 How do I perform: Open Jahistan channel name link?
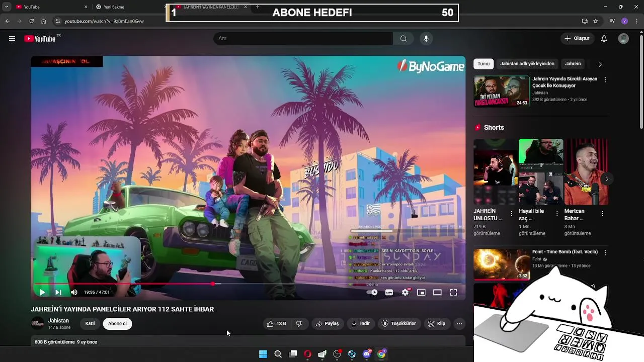pos(58,321)
